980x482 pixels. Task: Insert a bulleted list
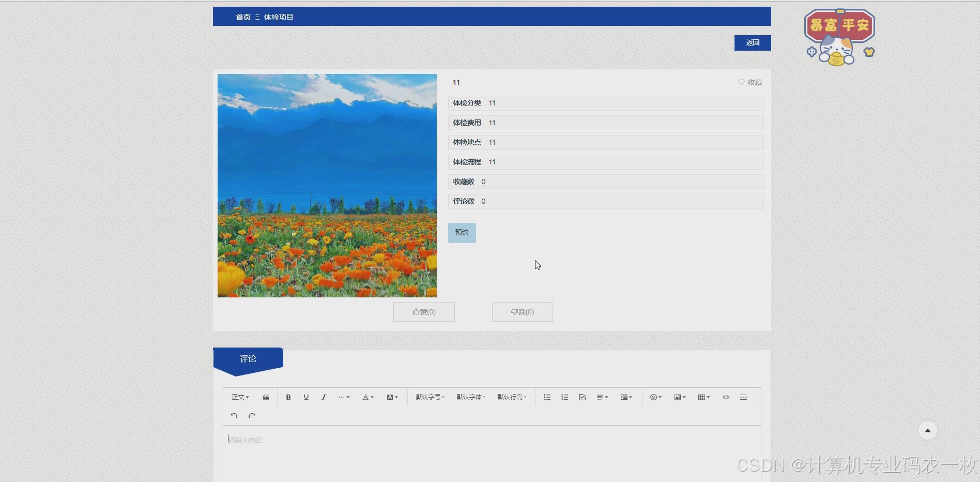click(x=547, y=397)
